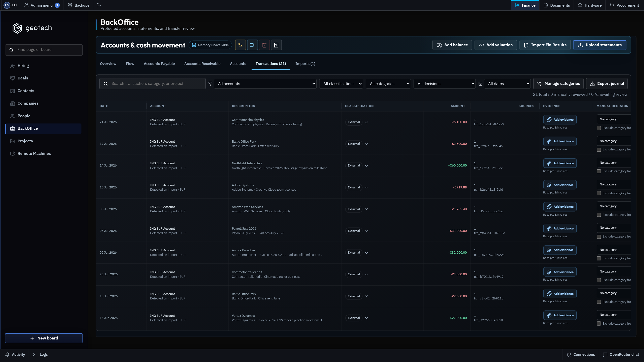Viewport: 644px width, 362px height.
Task: Expand classification chevron for Contractor sim physics
Action: point(366,122)
